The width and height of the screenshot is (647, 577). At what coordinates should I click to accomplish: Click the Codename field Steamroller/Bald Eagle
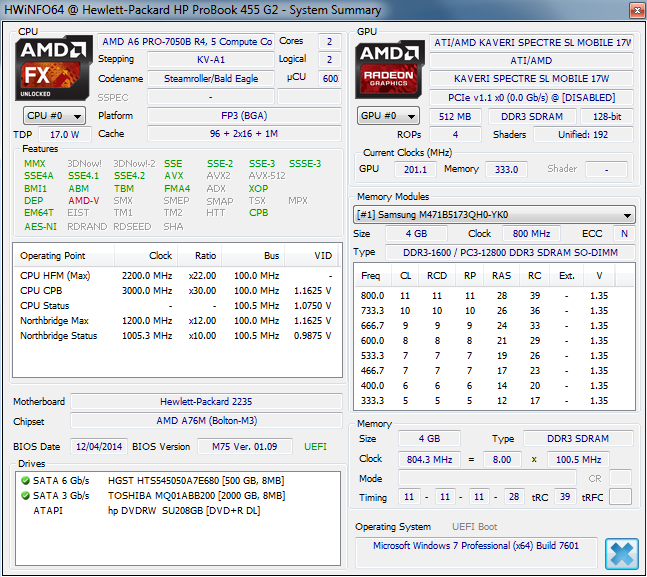211,78
